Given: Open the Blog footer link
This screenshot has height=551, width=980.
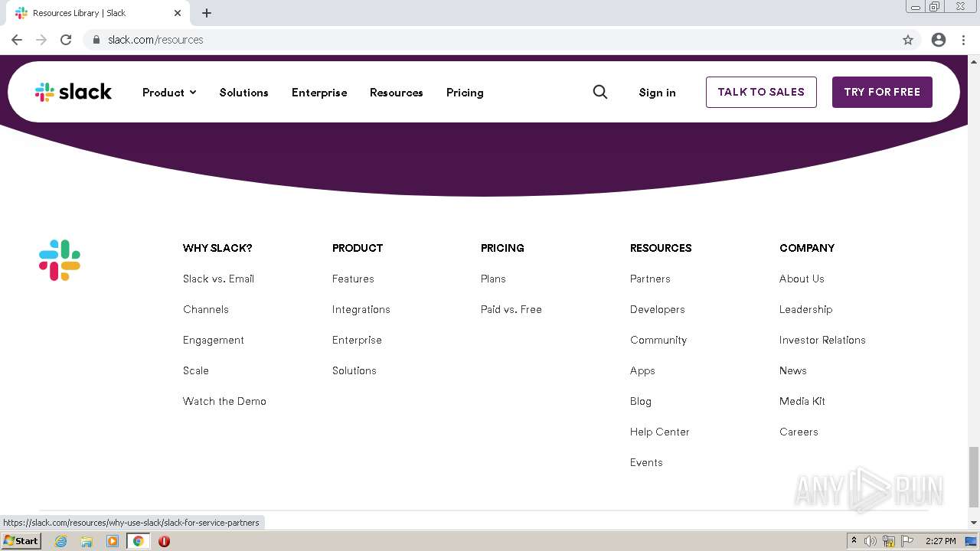Looking at the screenshot, I should click(x=641, y=401).
